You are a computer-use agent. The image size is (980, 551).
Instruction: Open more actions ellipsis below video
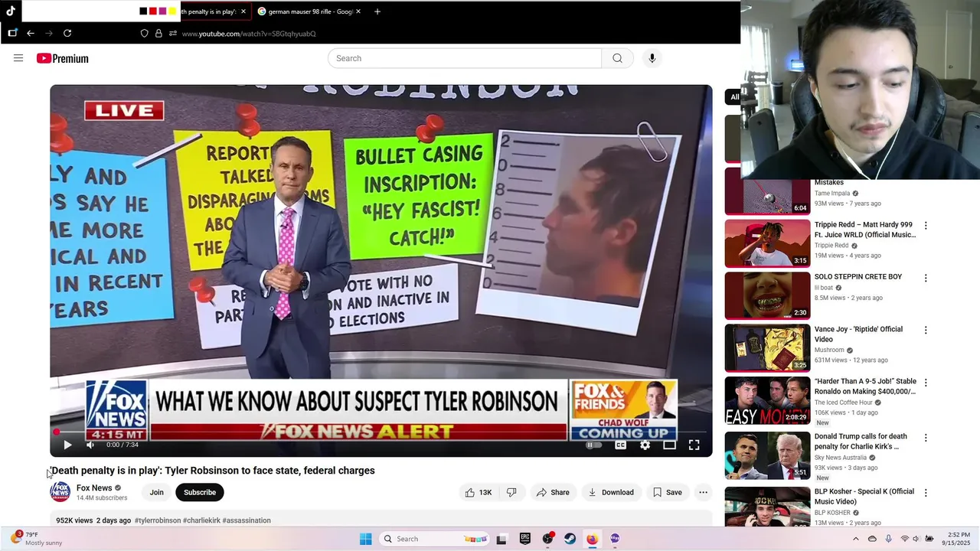(703, 492)
